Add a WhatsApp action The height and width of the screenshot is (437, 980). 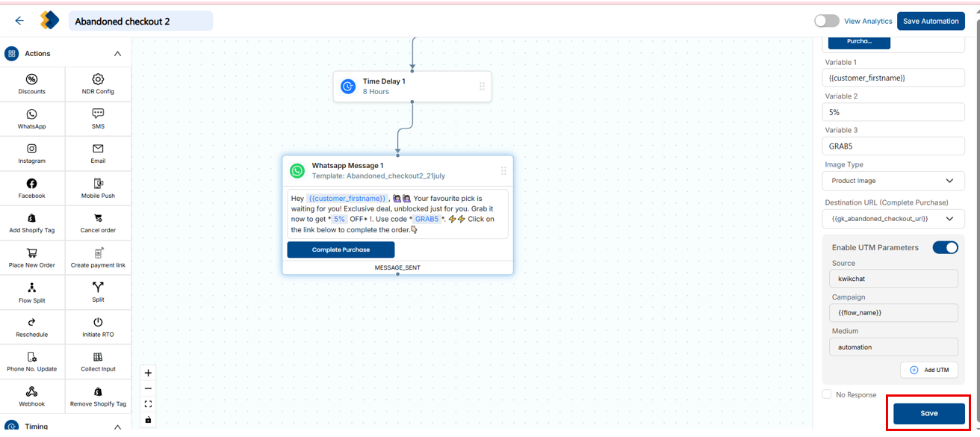(32, 119)
